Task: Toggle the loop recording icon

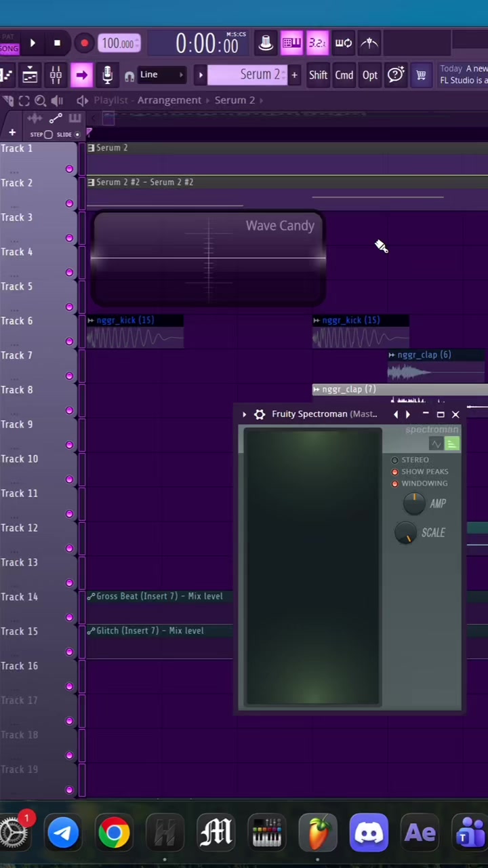Action: 344,43
